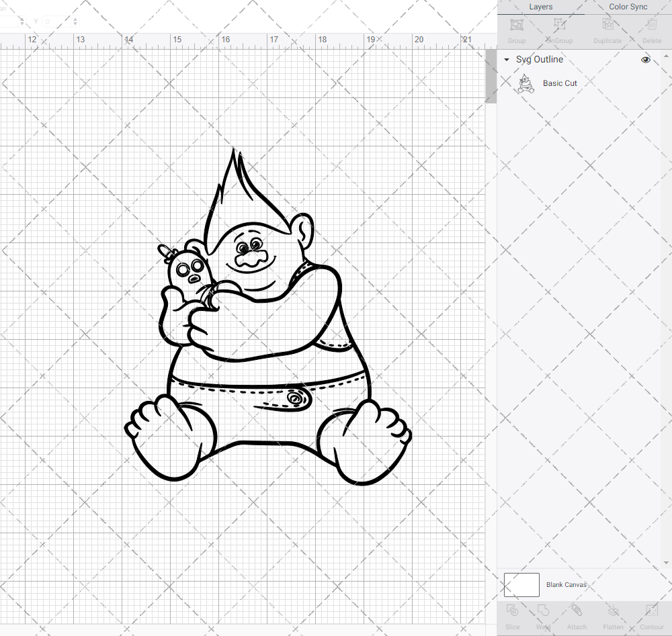Click the Group icon in Layers panel
672x636 pixels.
point(516,25)
